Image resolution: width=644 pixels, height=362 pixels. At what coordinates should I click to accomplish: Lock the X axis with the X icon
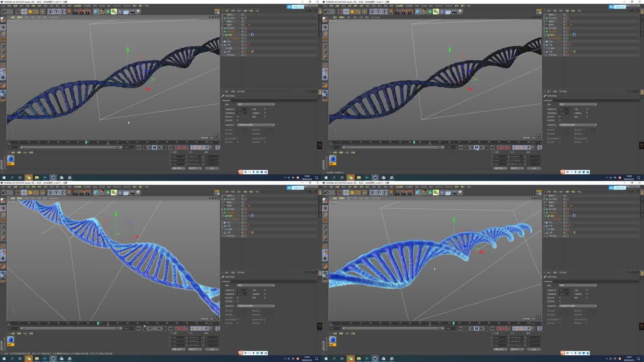pos(50,12)
